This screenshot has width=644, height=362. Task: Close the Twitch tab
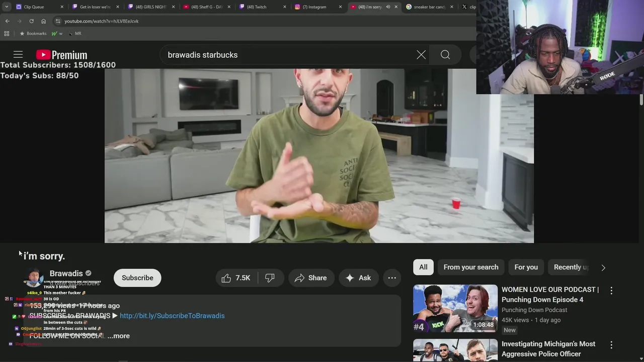285,7
